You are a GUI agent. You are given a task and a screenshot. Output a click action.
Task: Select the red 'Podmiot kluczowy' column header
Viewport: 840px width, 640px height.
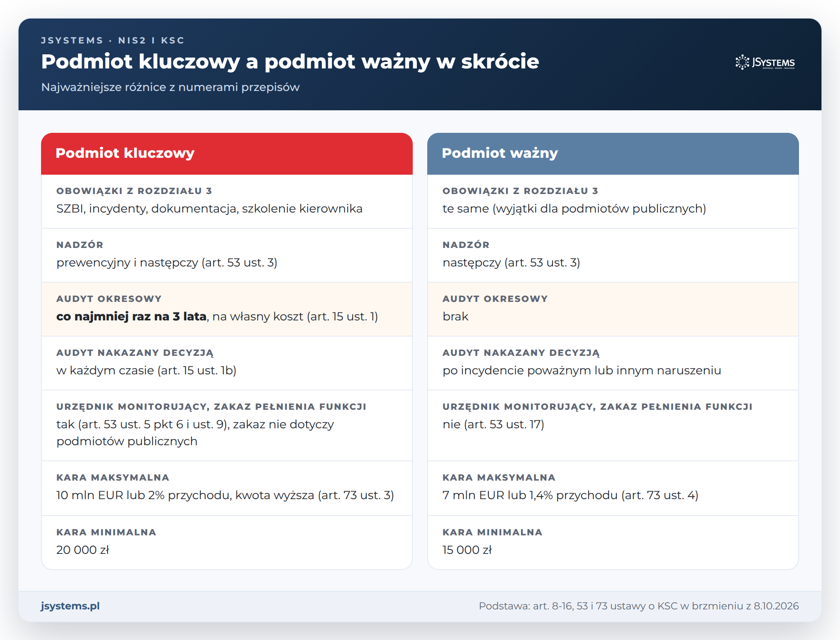227,153
